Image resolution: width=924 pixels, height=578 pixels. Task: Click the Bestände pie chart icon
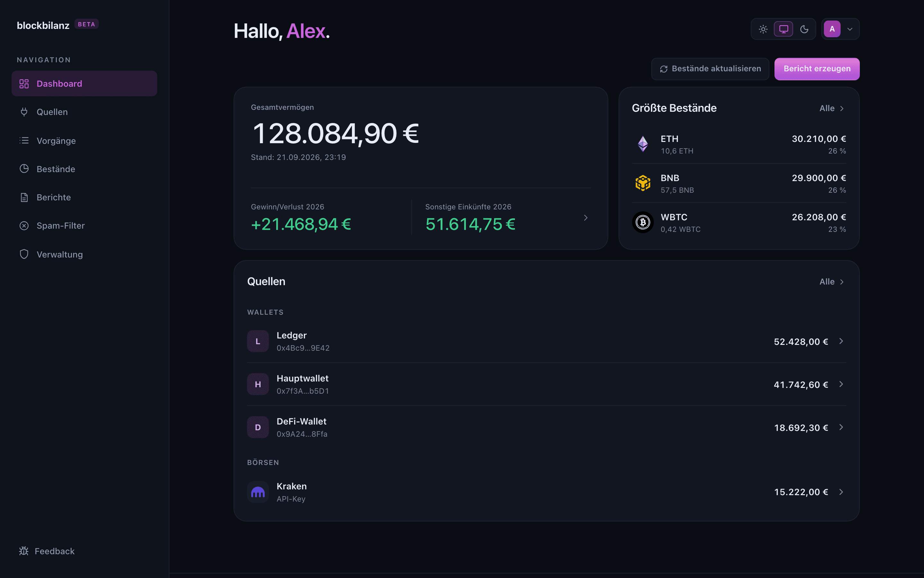point(24,169)
